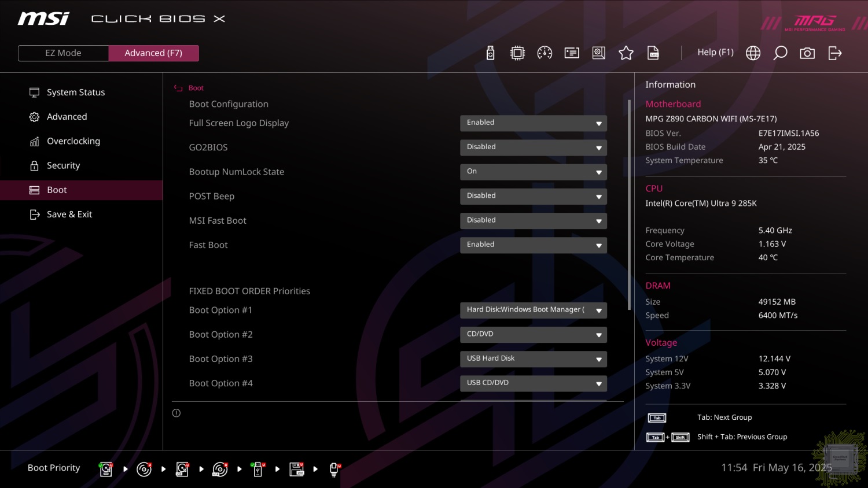Open the POST Beep dropdown

point(534,196)
